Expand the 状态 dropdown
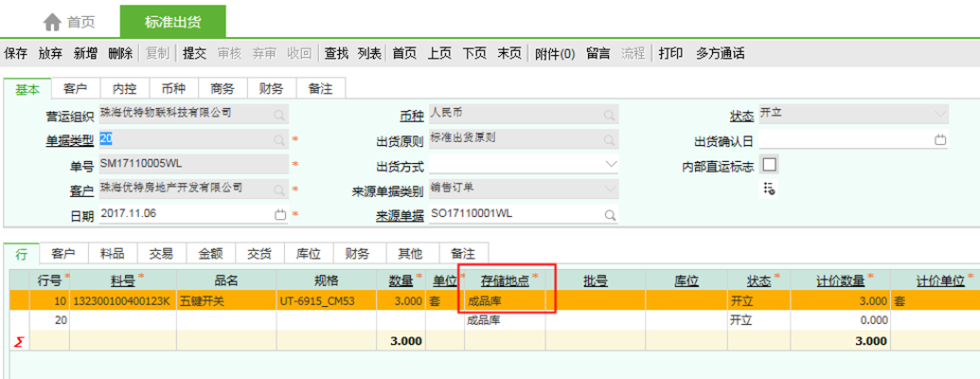The height and width of the screenshot is (379, 980). point(939,115)
